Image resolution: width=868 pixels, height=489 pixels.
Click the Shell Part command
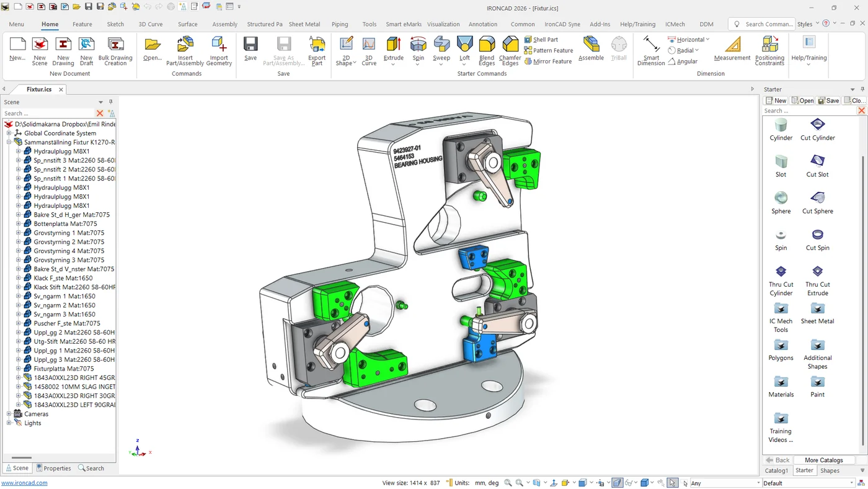pos(541,40)
